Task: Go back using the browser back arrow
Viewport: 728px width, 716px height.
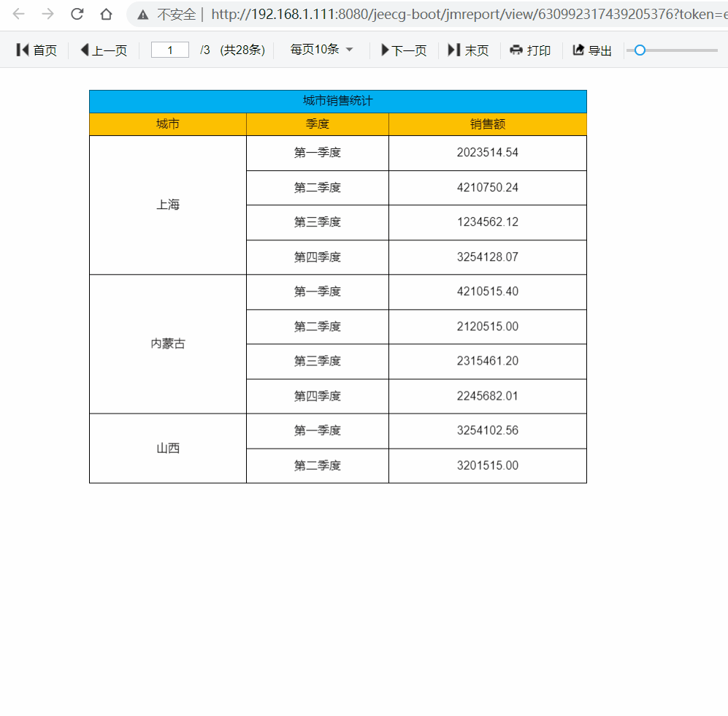Action: [x=18, y=14]
